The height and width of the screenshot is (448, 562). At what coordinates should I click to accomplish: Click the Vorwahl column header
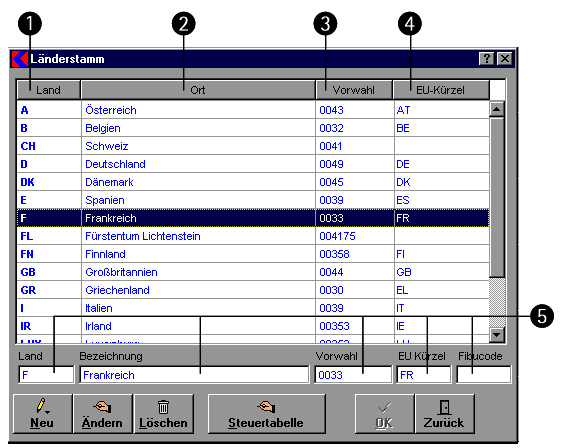click(354, 90)
